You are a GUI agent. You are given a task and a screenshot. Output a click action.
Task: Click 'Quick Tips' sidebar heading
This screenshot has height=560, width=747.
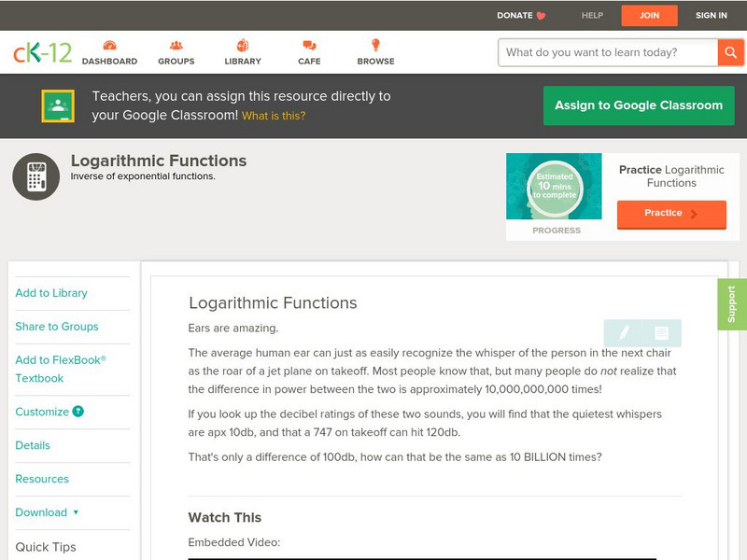coord(46,547)
